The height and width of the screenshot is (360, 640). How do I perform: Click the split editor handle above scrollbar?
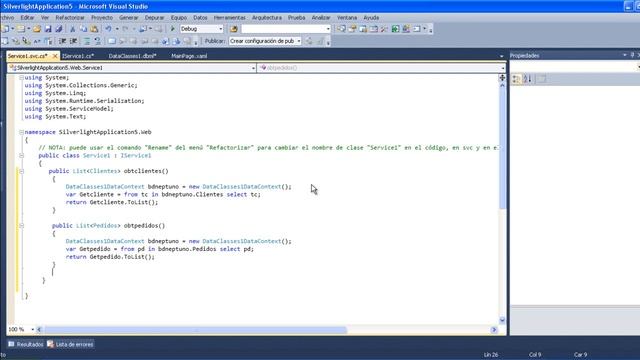(502, 78)
